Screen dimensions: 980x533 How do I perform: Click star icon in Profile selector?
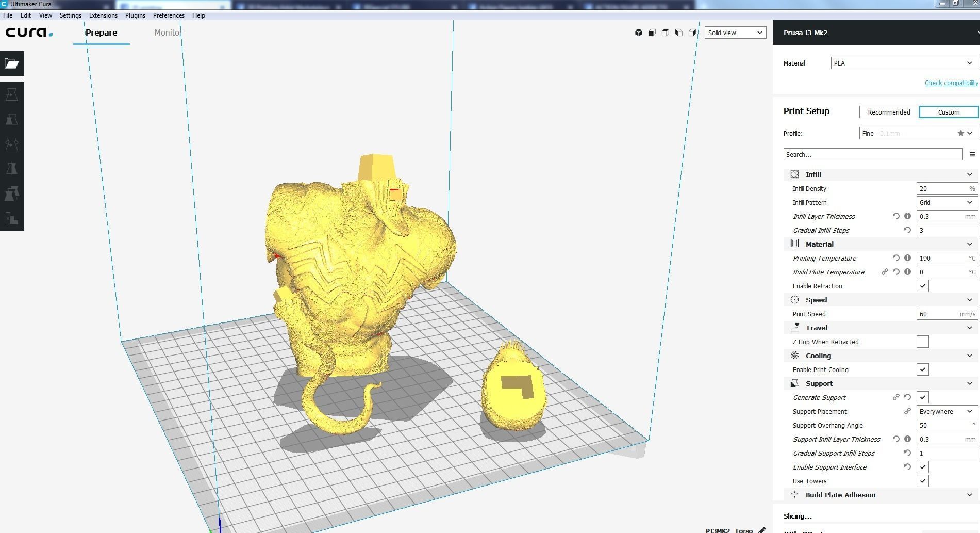(961, 133)
